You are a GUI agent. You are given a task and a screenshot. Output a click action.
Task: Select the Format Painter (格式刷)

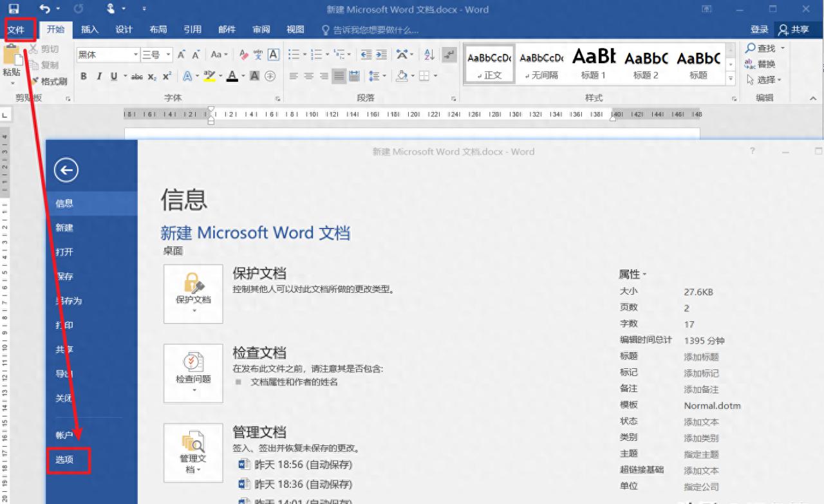click(x=48, y=81)
